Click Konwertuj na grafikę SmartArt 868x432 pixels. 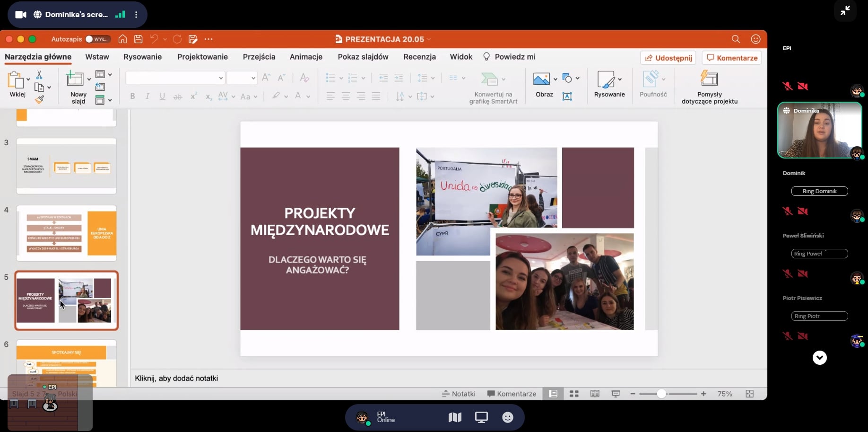(493, 88)
